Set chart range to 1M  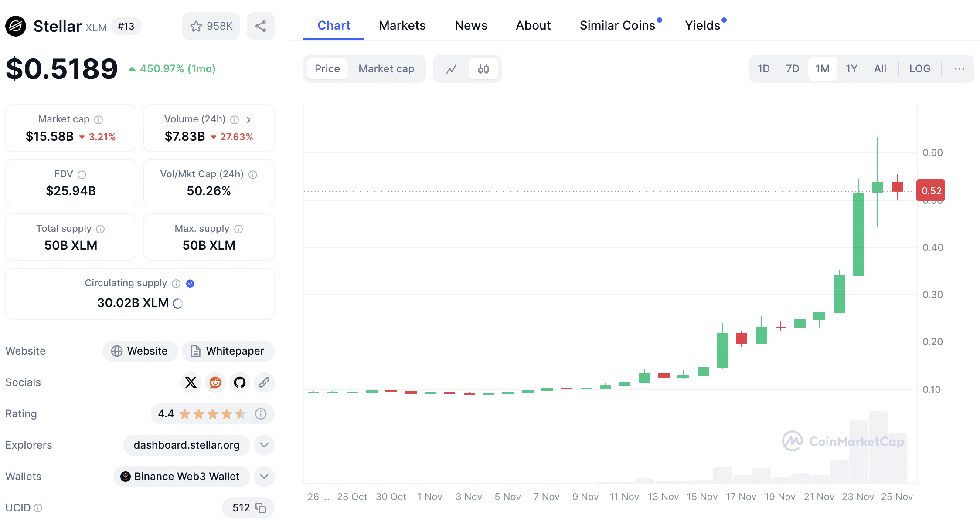[x=822, y=69]
